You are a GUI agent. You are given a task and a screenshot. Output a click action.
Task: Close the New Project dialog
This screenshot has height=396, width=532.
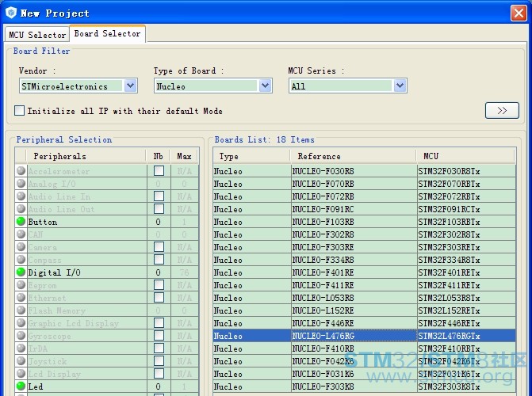[x=519, y=13]
